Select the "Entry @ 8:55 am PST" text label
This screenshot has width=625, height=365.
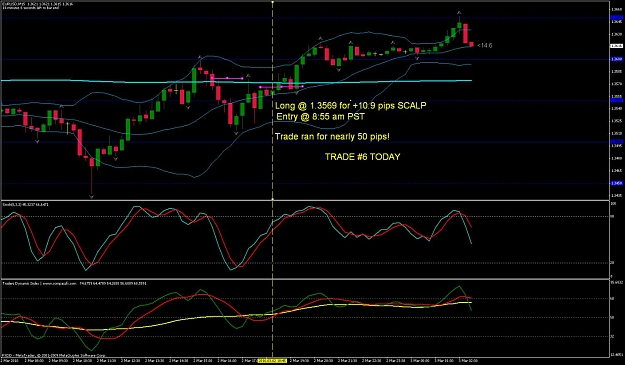pyautogui.click(x=320, y=117)
